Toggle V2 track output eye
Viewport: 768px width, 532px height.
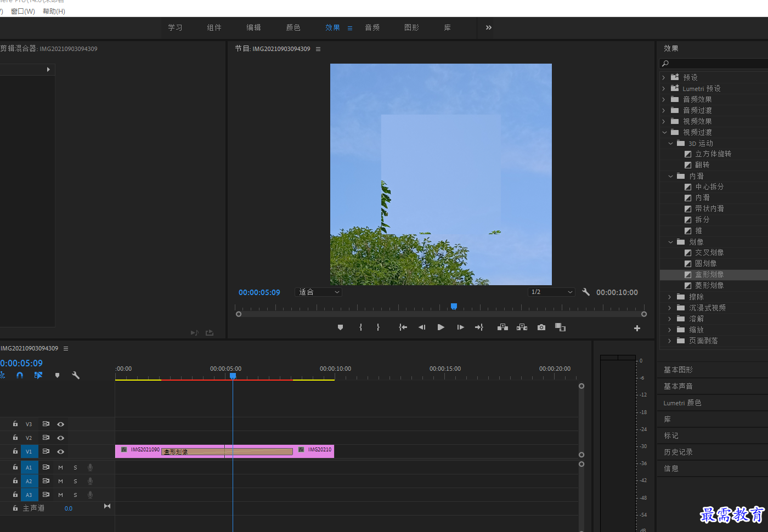click(61, 438)
